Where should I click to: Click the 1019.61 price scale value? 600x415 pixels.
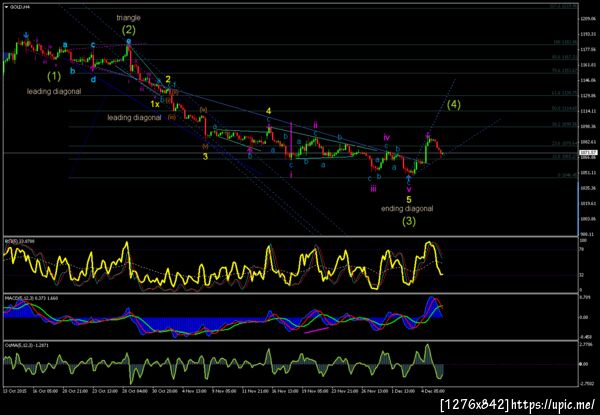[x=587, y=203]
